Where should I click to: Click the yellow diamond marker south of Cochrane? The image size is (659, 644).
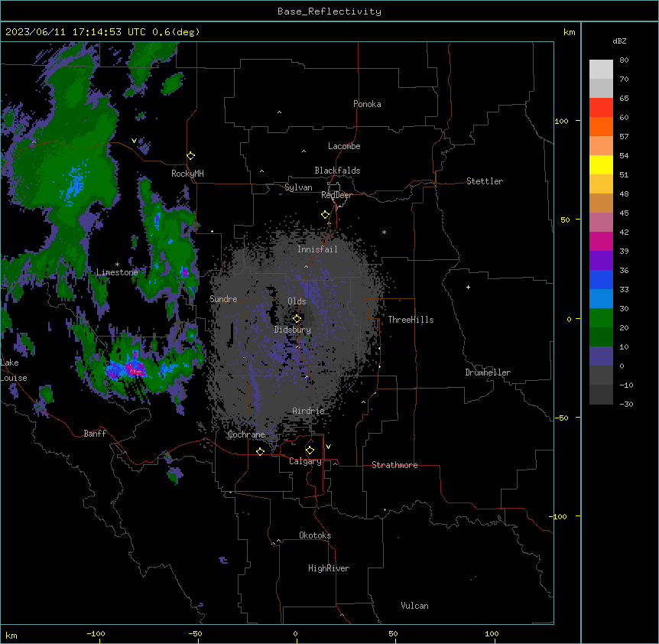[260, 451]
